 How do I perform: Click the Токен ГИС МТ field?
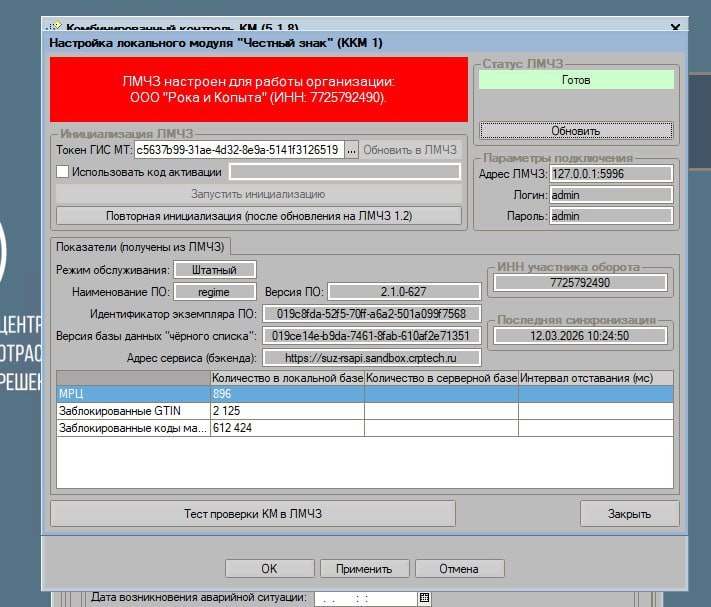[x=239, y=150]
